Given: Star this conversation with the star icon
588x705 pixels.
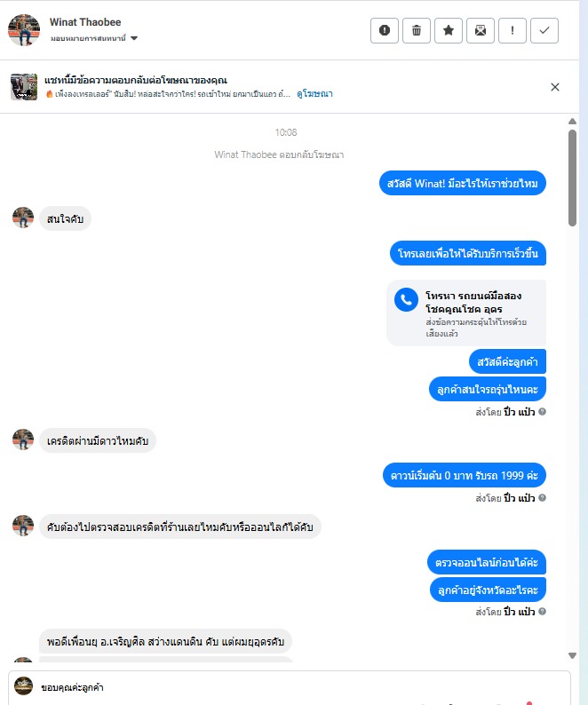Looking at the screenshot, I should pyautogui.click(x=448, y=30).
